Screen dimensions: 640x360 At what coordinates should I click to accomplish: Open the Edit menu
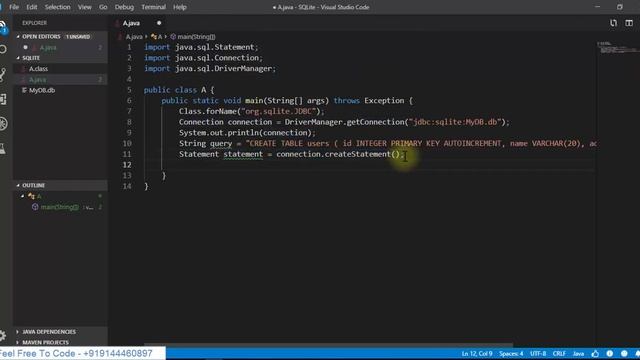pyautogui.click(x=31, y=7)
